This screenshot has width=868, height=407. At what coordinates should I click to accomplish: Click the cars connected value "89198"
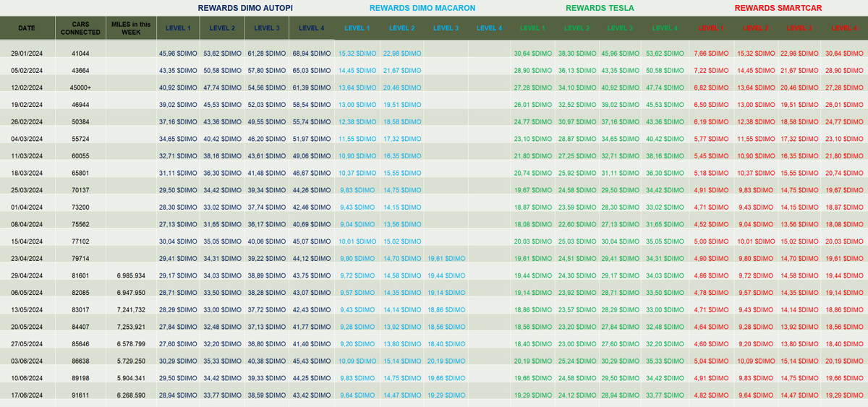pos(81,377)
